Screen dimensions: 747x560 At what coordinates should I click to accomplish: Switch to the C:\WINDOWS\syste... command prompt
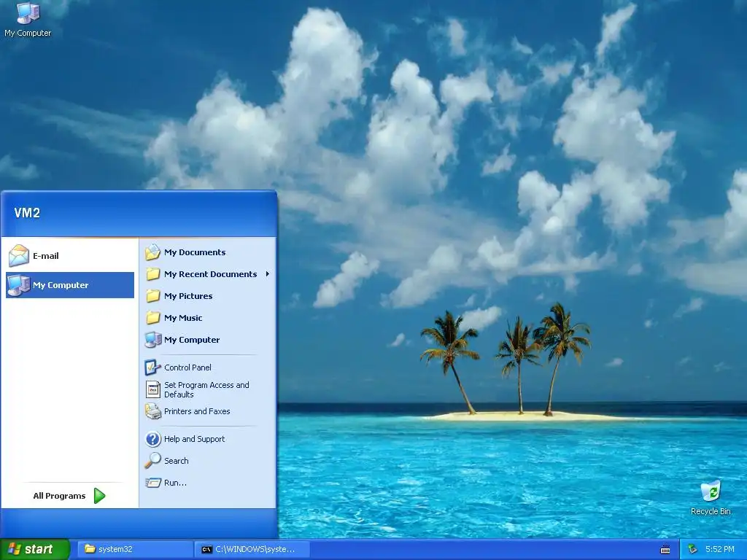(252, 550)
